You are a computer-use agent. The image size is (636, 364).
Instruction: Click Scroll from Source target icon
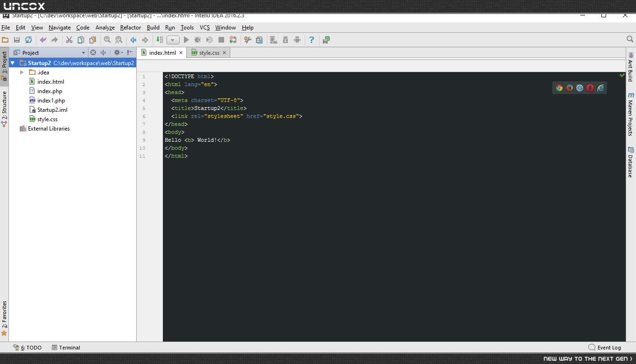93,52
